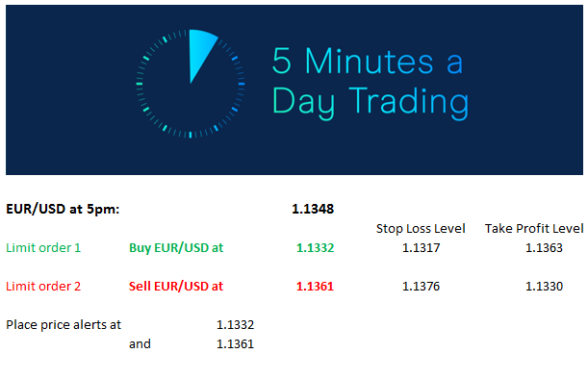Click the 'Buy EUR/USD at' text

[x=176, y=248]
